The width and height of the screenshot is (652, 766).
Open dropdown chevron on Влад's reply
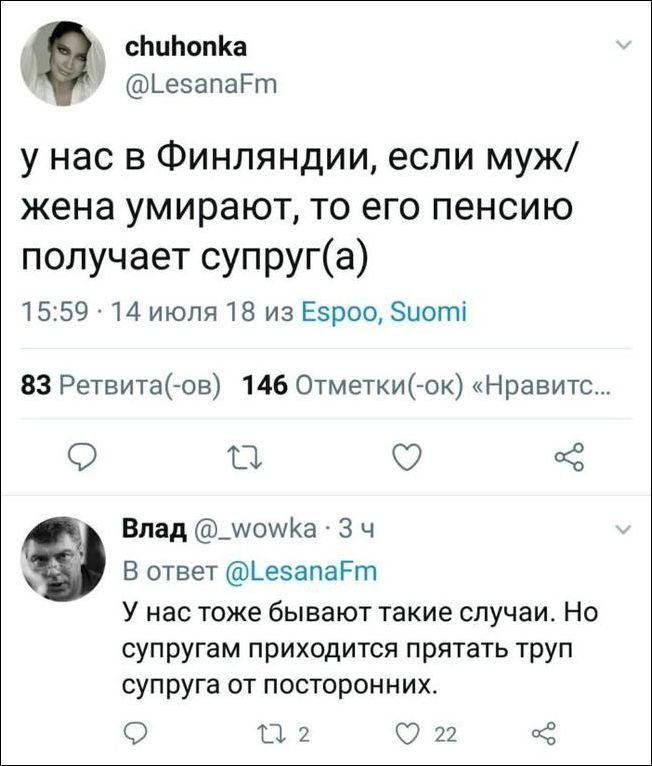coord(624,530)
